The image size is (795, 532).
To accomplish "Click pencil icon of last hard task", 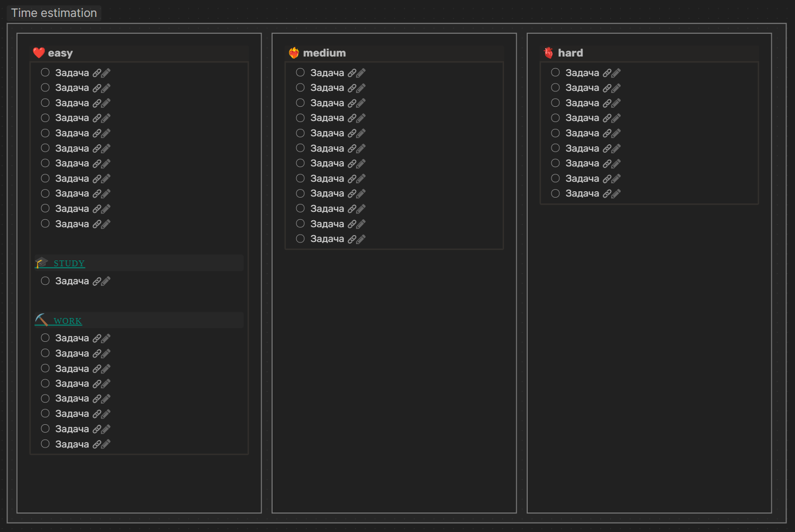I will [616, 194].
